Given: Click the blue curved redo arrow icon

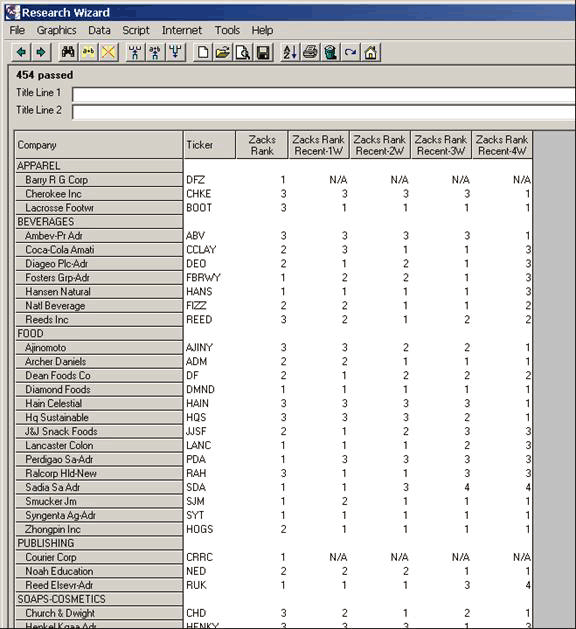Looking at the screenshot, I should pos(351,52).
